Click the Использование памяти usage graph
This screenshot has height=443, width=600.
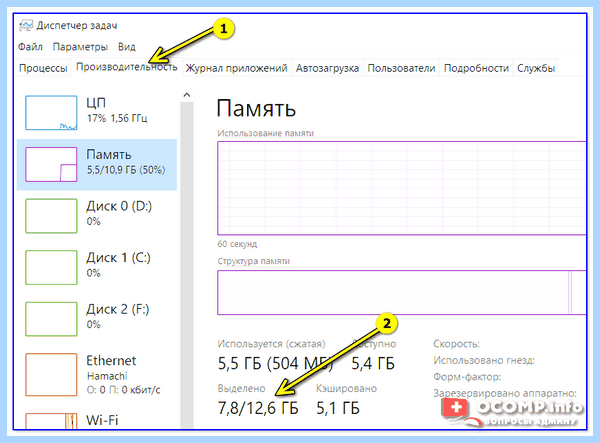click(x=402, y=188)
